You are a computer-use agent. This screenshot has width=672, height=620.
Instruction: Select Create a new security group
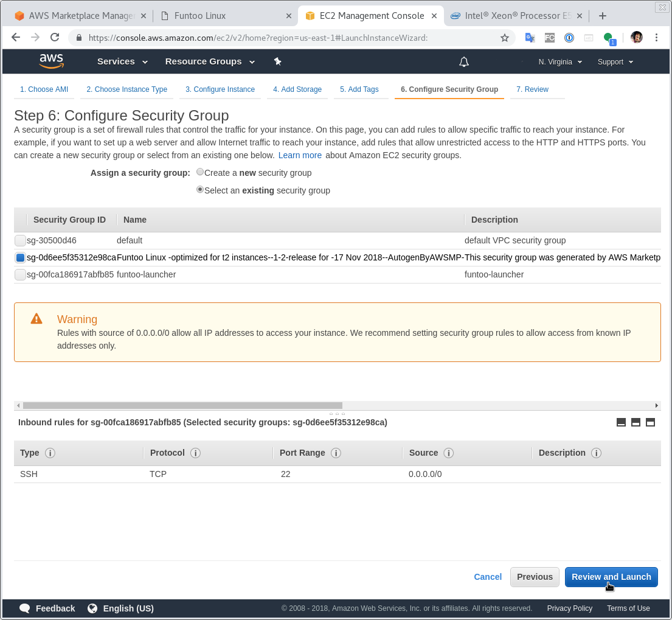200,172
